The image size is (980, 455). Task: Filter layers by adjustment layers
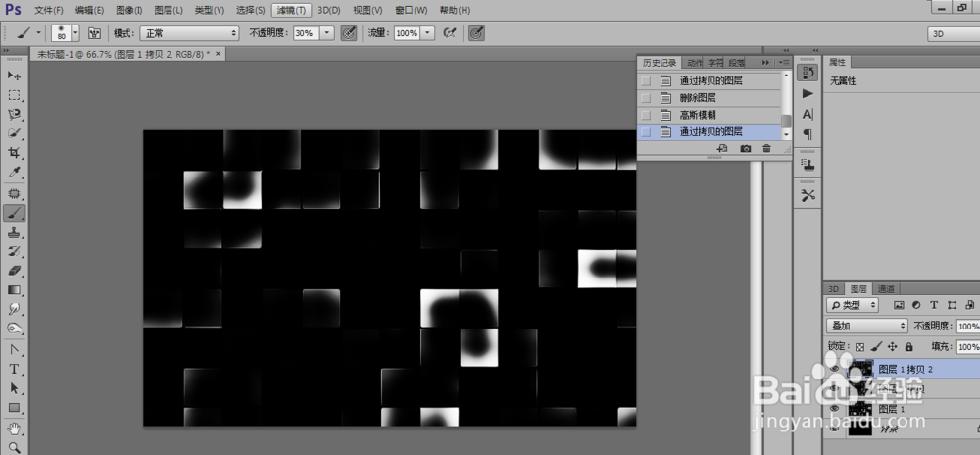916,305
